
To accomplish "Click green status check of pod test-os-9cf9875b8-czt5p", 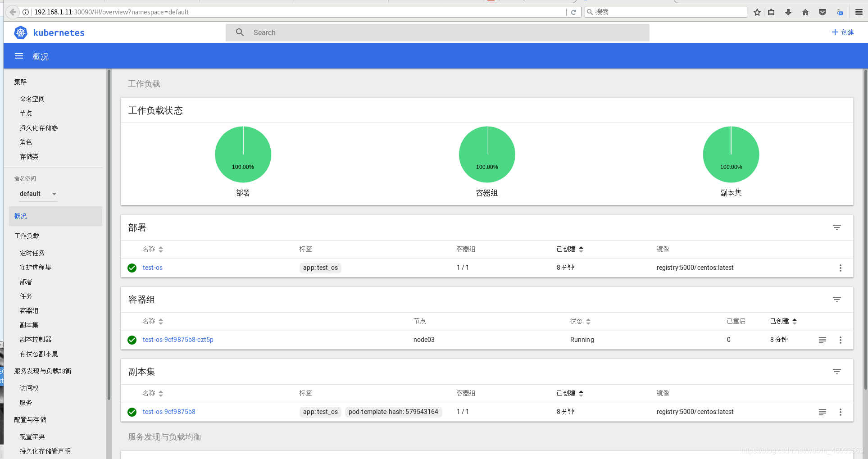I will (132, 340).
